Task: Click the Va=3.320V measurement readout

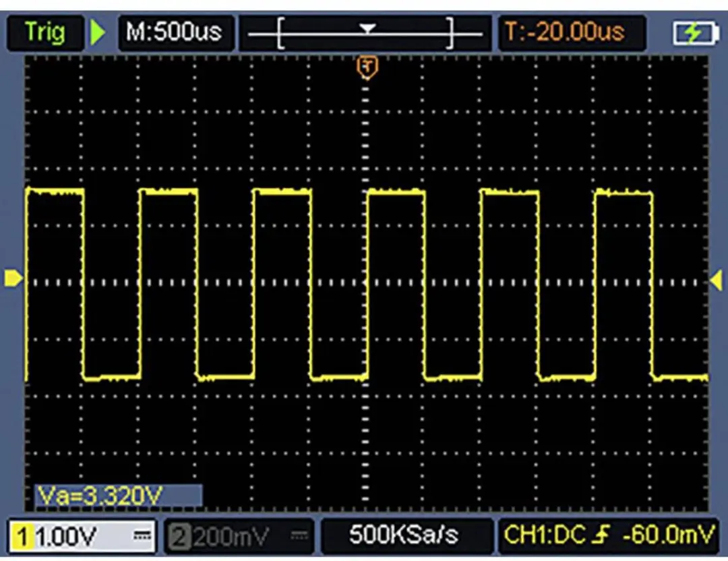Action: tap(119, 496)
